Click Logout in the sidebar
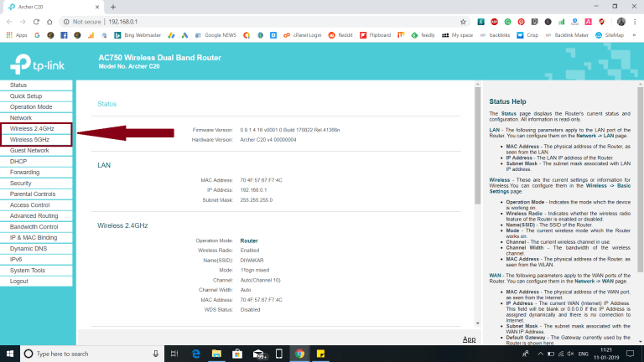 pyautogui.click(x=19, y=281)
